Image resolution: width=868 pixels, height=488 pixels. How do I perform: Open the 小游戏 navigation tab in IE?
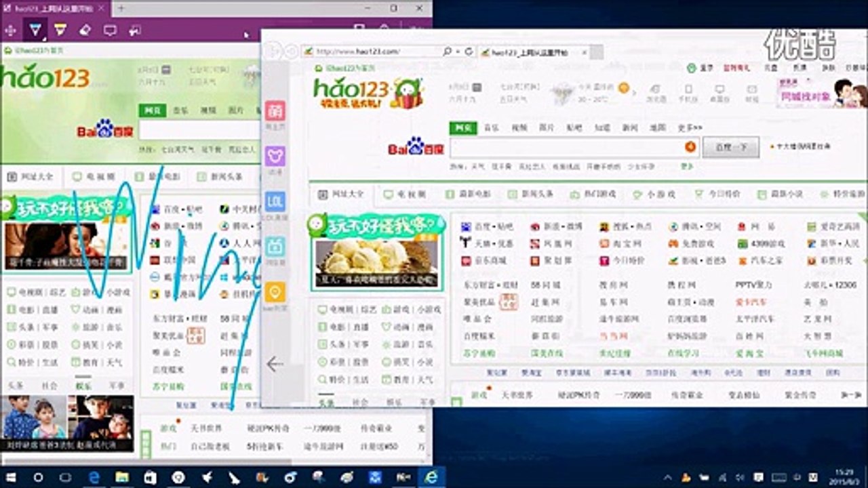pos(654,194)
